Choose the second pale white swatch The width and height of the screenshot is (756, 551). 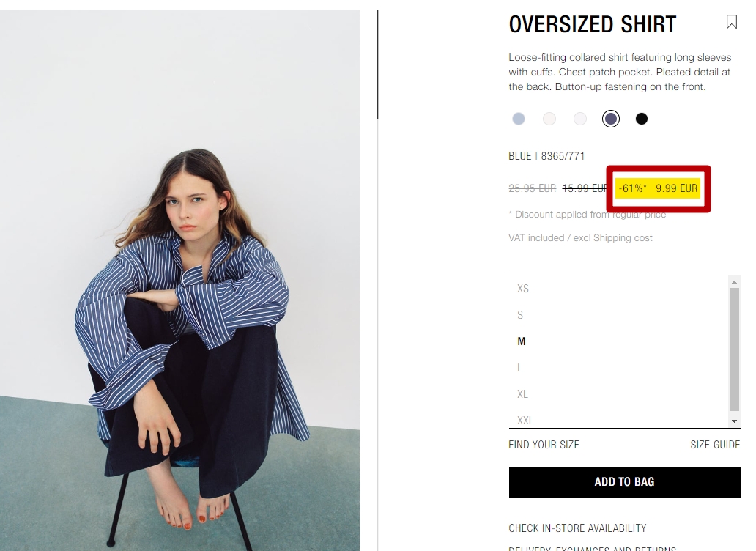(x=549, y=119)
